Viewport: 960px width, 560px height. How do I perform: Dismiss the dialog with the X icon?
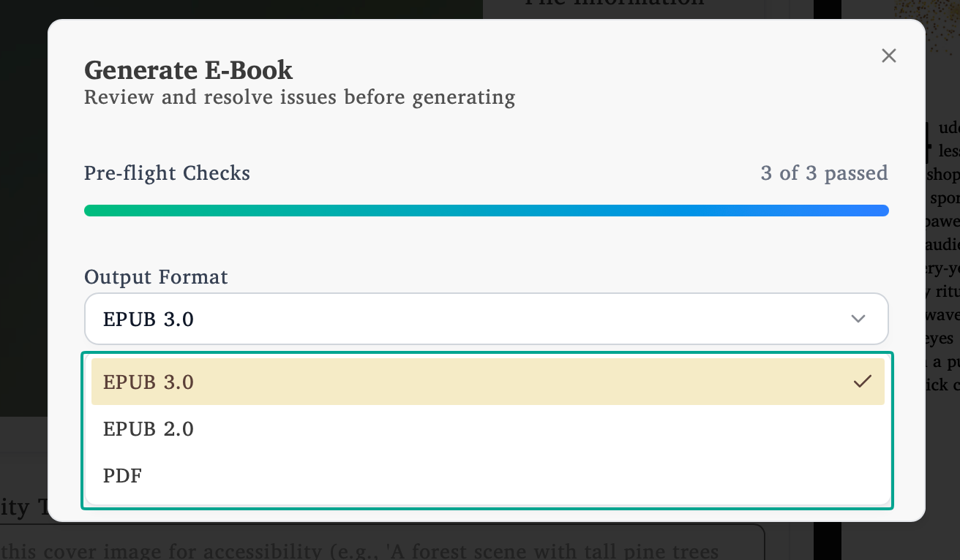888,56
